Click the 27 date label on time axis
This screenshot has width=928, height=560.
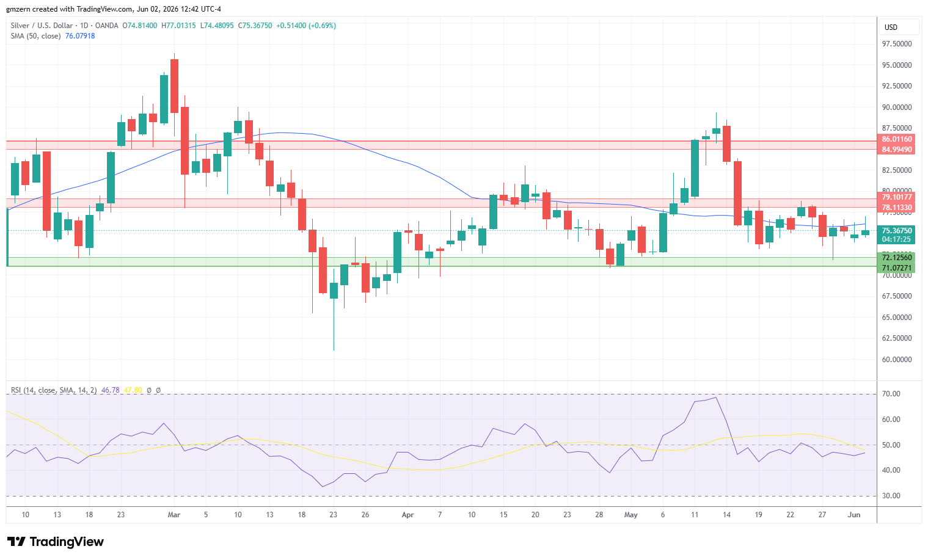point(822,515)
